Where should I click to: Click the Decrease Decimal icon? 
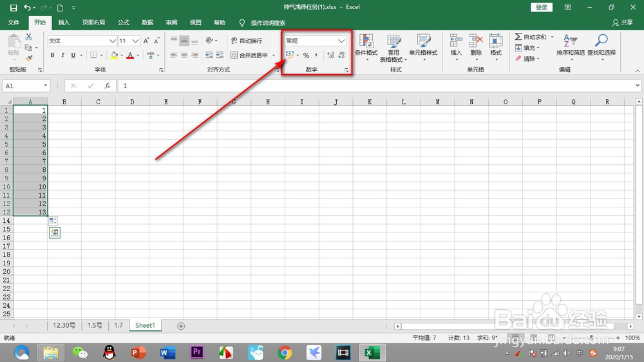(341, 55)
